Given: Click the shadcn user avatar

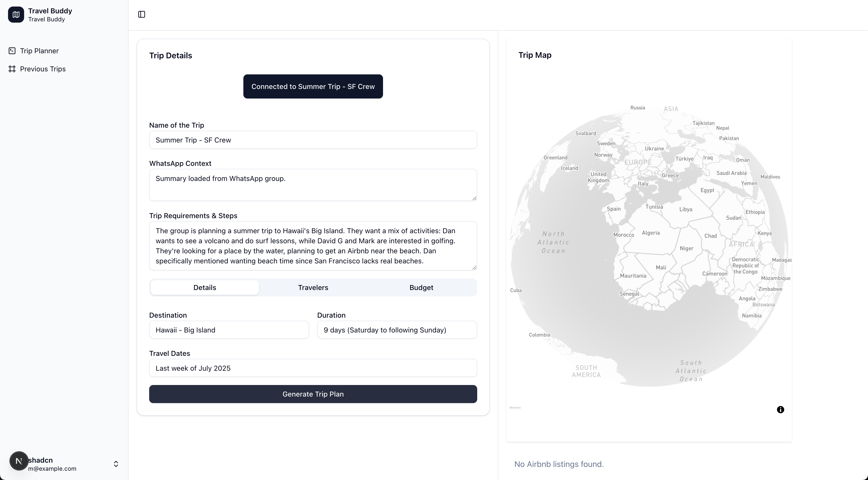Looking at the screenshot, I should point(19,461).
